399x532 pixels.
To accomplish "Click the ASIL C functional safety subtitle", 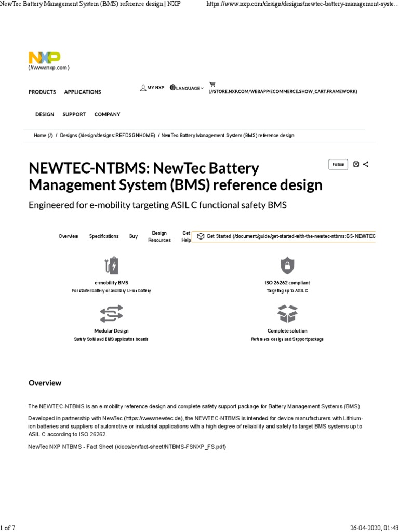I will coord(157,205).
